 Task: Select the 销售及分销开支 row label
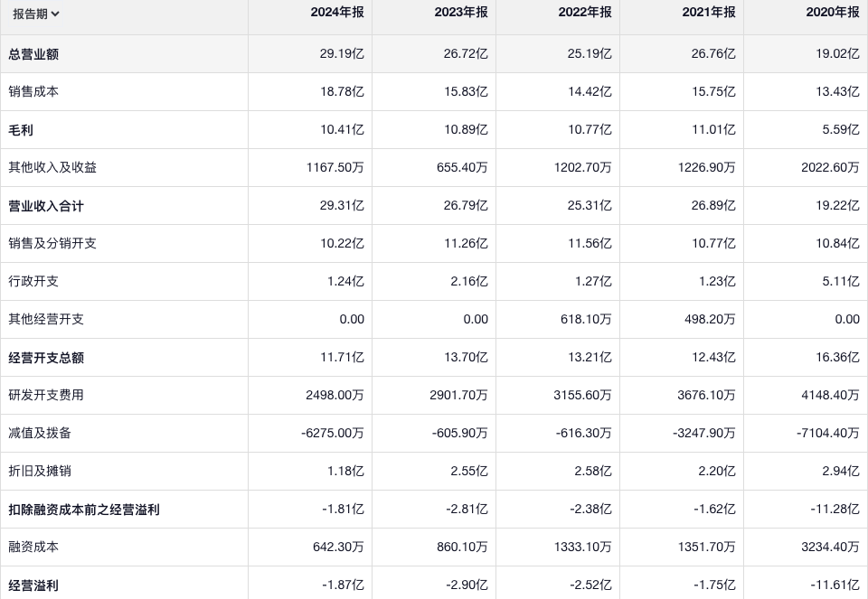click(52, 244)
